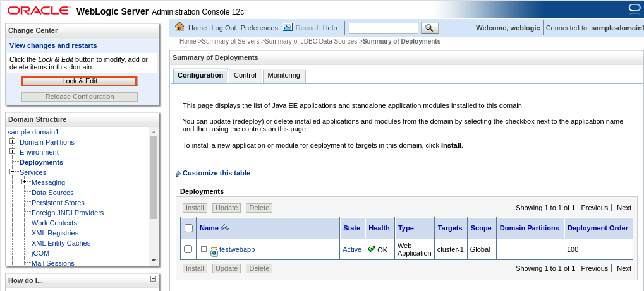
Task: Click the Home house icon
Action: 179,27
